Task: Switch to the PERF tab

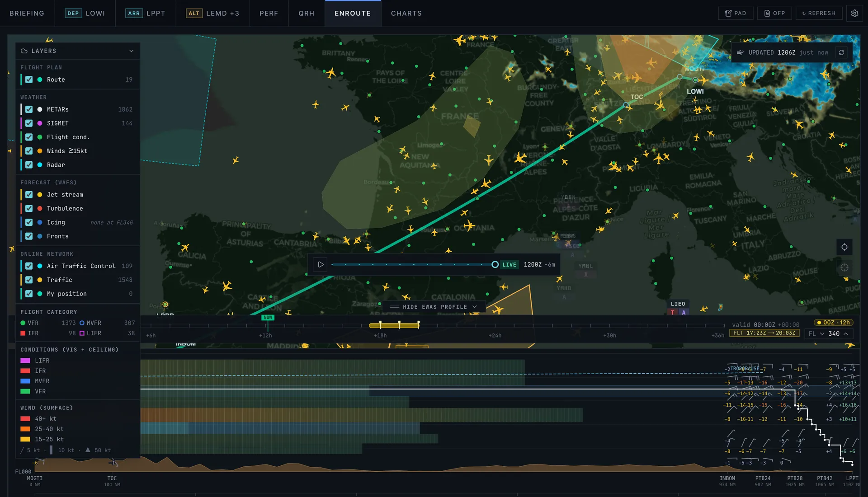Action: point(269,13)
